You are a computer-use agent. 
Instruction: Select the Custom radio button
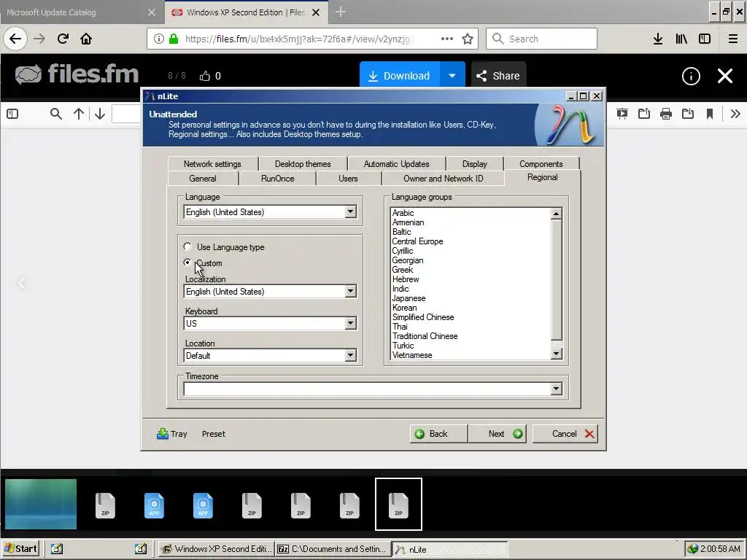(x=187, y=262)
